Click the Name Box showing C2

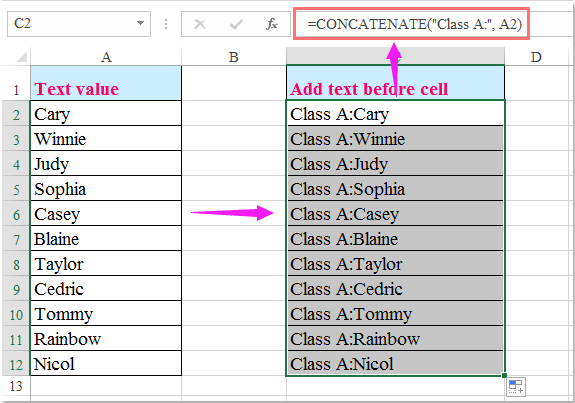click(78, 24)
